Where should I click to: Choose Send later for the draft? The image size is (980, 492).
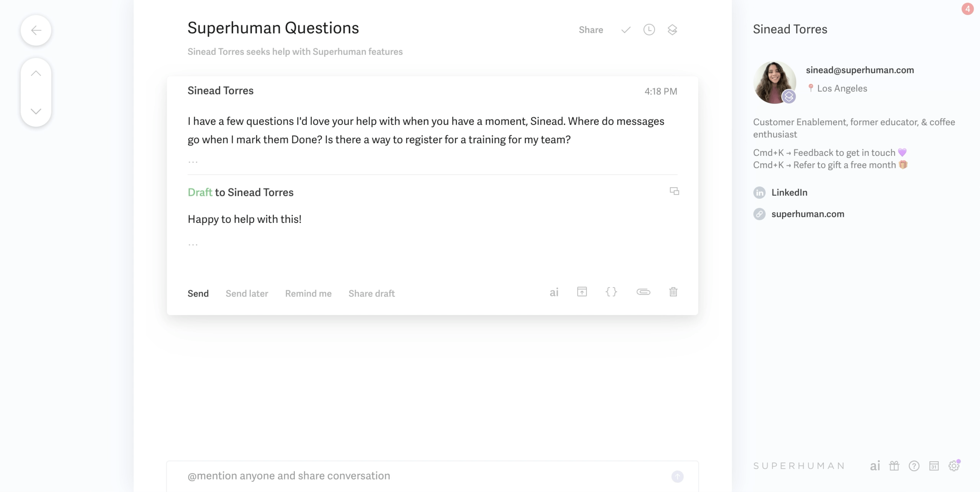click(247, 293)
